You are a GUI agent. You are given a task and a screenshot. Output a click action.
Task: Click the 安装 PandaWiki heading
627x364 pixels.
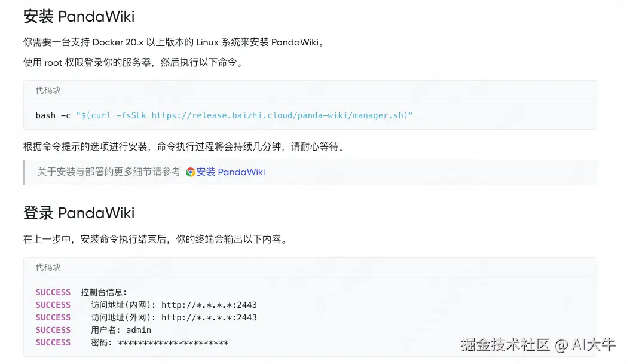79,16
